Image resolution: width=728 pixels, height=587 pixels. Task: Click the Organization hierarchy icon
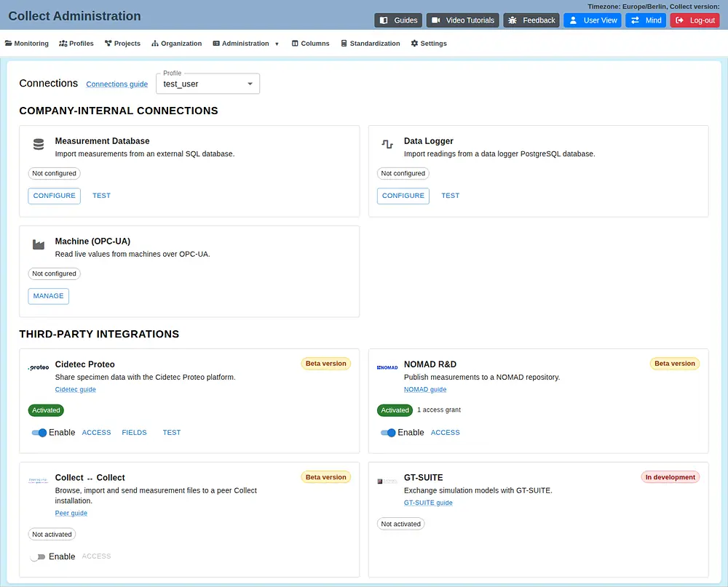(155, 43)
